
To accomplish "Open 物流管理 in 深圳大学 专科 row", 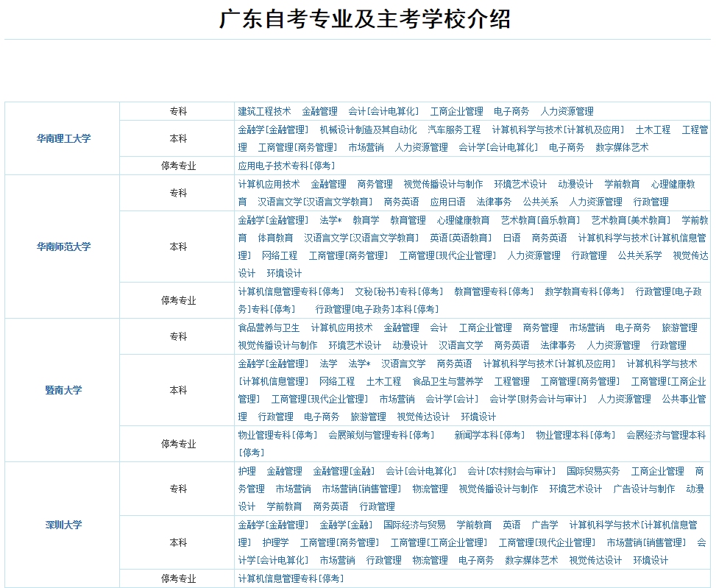I will point(430,489).
